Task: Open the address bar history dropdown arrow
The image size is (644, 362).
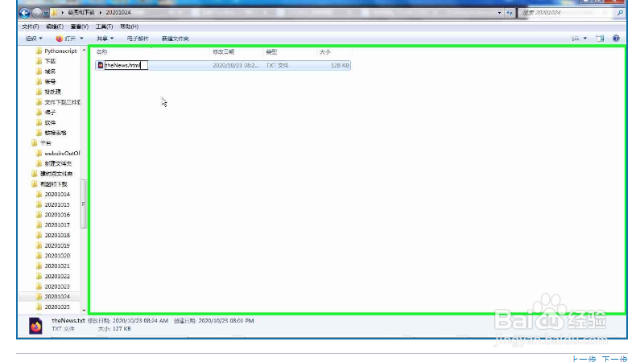Action: coord(499,13)
